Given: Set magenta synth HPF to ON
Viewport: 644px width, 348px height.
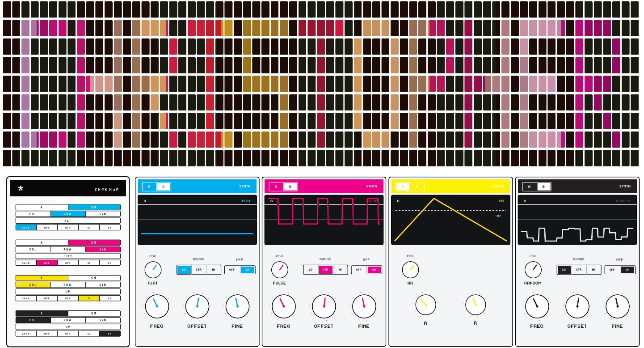Looking at the screenshot, I should pyautogui.click(x=374, y=270).
